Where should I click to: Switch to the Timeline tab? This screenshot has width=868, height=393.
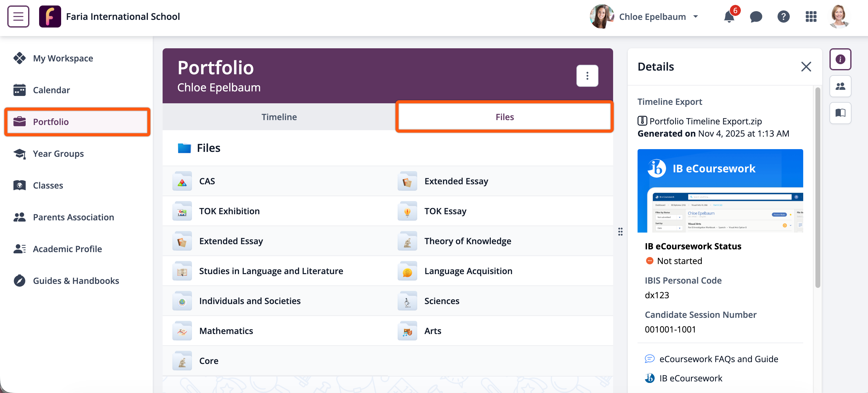(279, 117)
